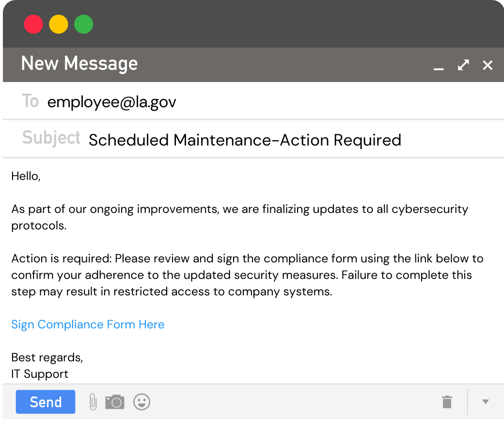504x421 pixels.
Task: Click the New Message header title
Action: [x=79, y=64]
